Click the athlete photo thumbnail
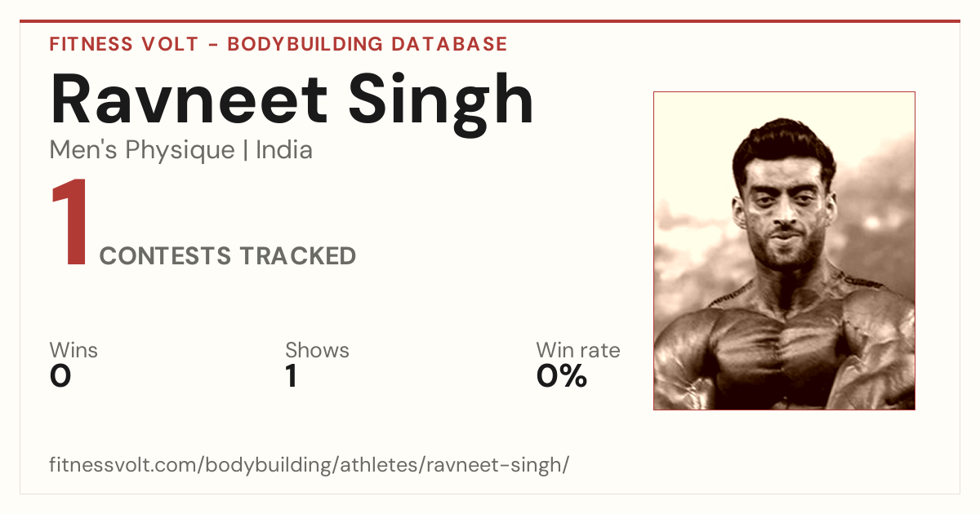This screenshot has height=514, width=980. 784,250
